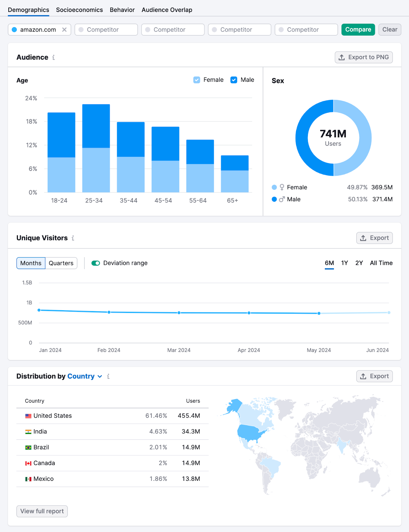Screen dimensions: 409x532
Task: Click the Mar 2024 data point
Action: [x=179, y=313]
